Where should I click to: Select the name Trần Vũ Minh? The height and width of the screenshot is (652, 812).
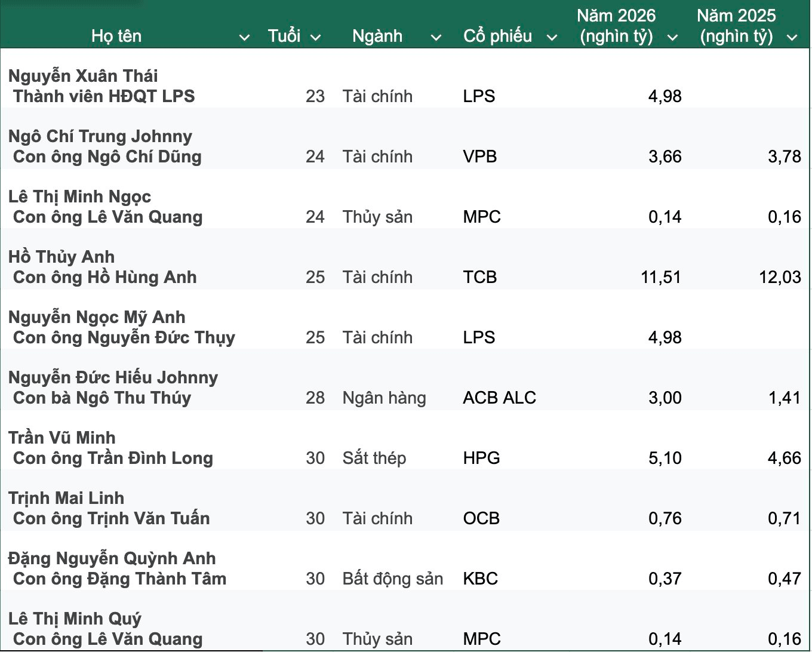tap(62, 438)
